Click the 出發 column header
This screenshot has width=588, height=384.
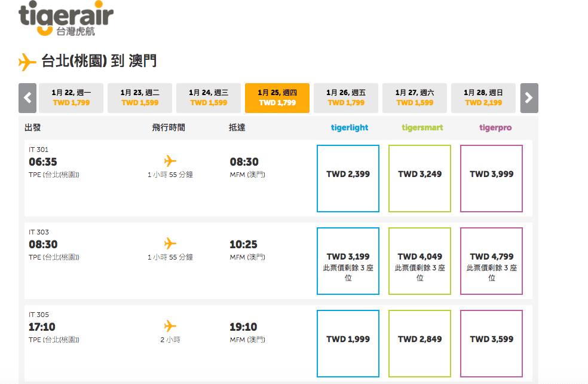[33, 127]
